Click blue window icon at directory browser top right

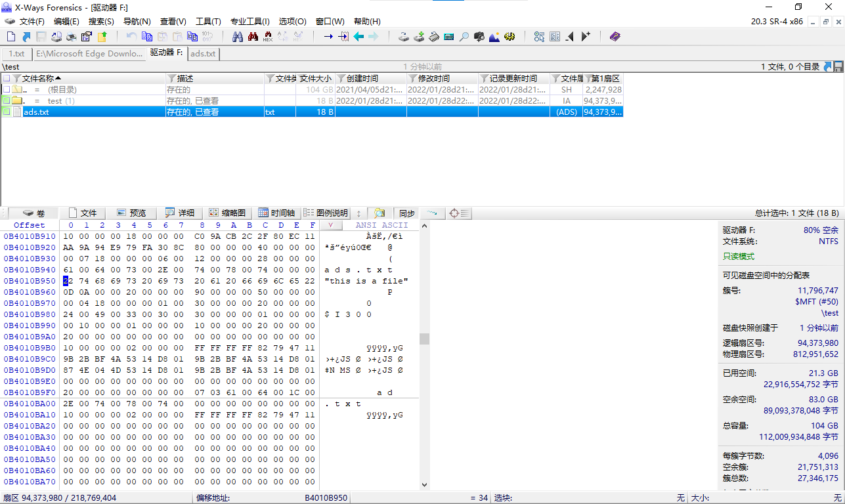[x=829, y=66]
